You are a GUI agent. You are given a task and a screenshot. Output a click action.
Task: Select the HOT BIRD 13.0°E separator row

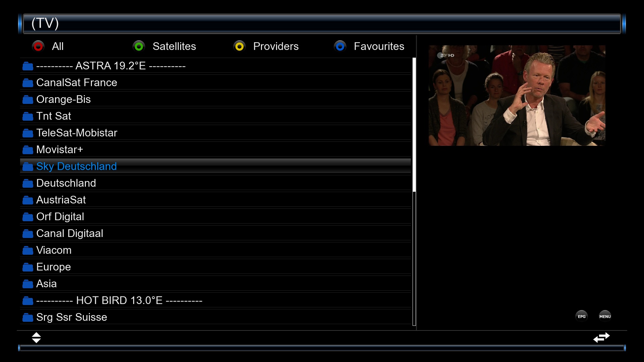[x=215, y=300]
